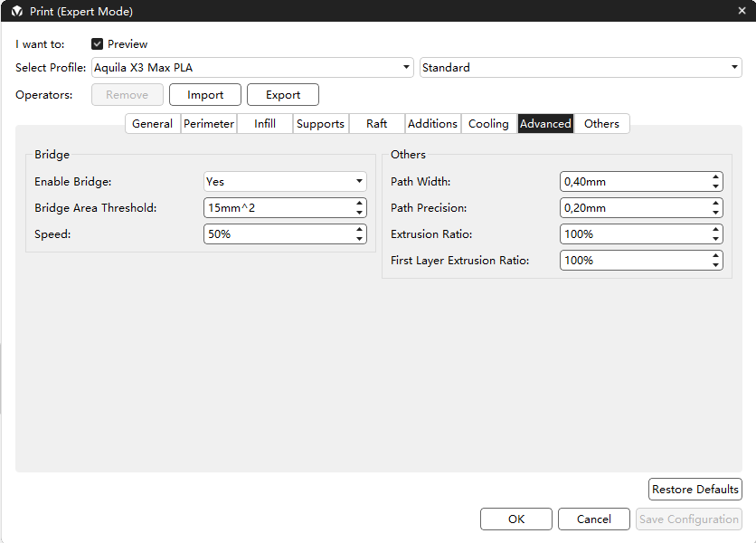Expand the Standard quality dropdown
The width and height of the screenshot is (756, 543).
[581, 68]
